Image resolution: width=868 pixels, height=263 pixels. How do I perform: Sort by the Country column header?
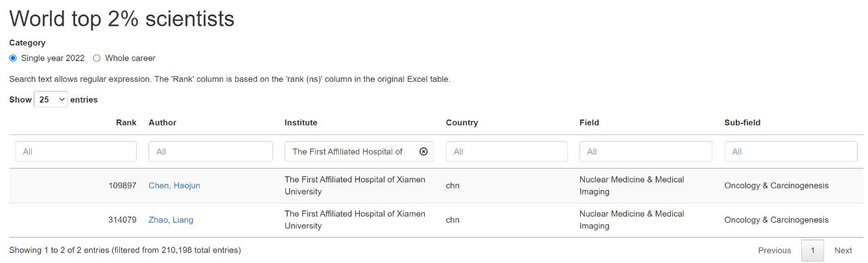pyautogui.click(x=462, y=123)
